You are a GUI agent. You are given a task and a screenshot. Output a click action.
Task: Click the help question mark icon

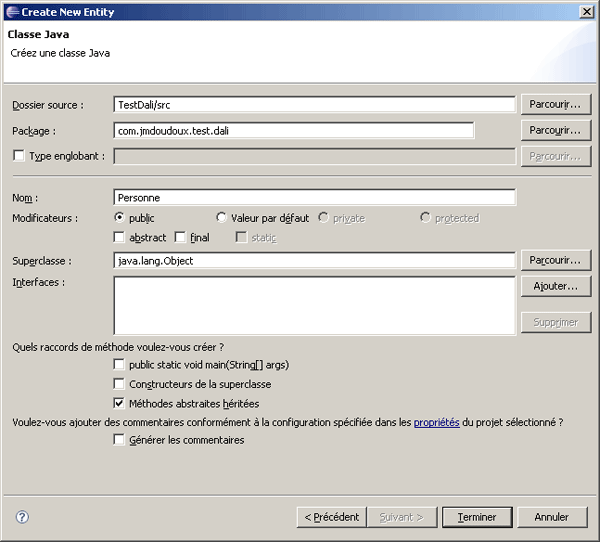(x=23, y=517)
